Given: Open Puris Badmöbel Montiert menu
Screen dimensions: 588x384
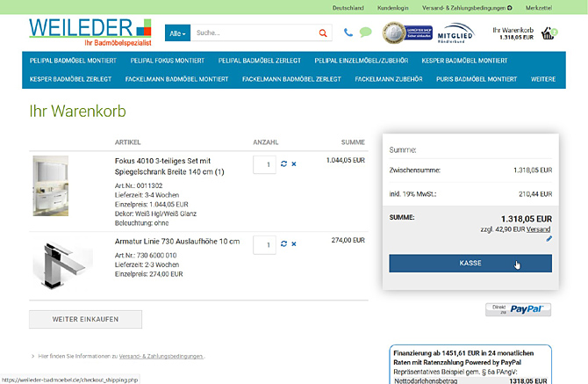Looking at the screenshot, I should pyautogui.click(x=477, y=79).
